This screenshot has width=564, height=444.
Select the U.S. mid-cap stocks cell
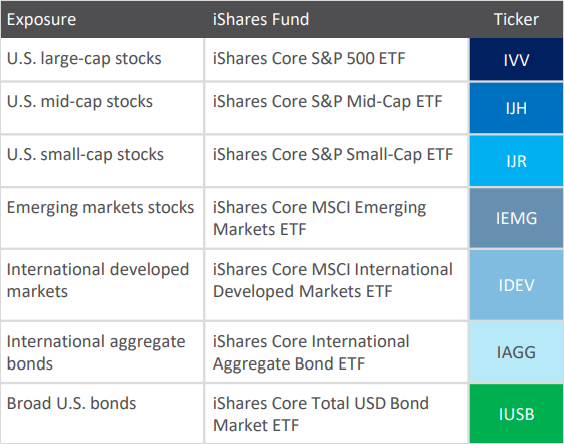click(x=102, y=108)
